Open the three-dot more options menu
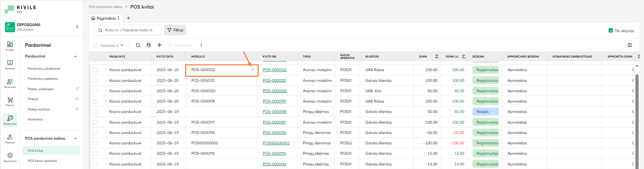The height and width of the screenshot is (169, 644). 201,45
